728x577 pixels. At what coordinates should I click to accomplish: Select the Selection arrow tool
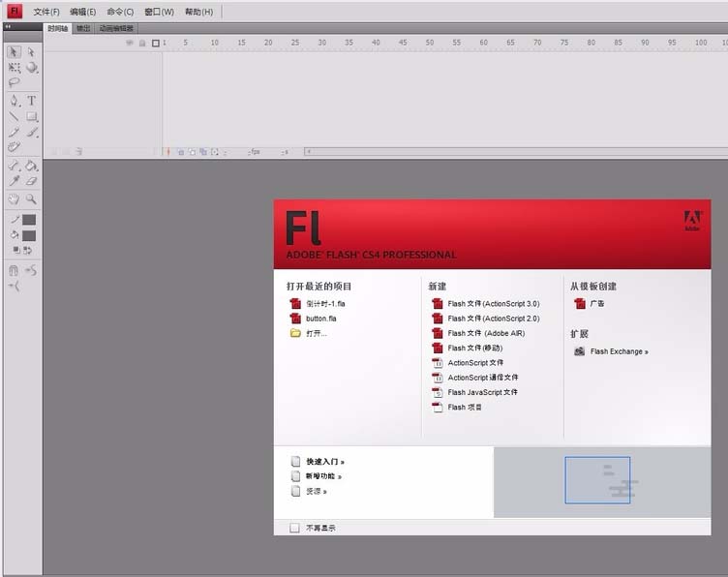coord(14,51)
